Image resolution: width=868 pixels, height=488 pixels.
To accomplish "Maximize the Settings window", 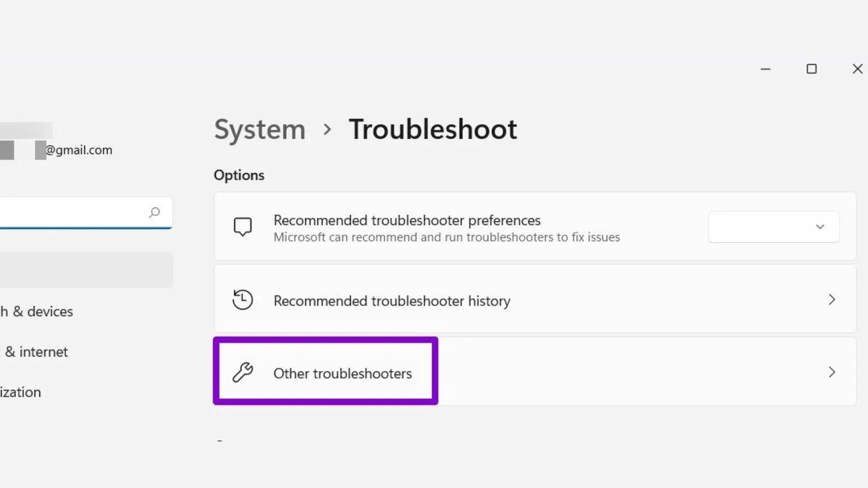I will [811, 69].
